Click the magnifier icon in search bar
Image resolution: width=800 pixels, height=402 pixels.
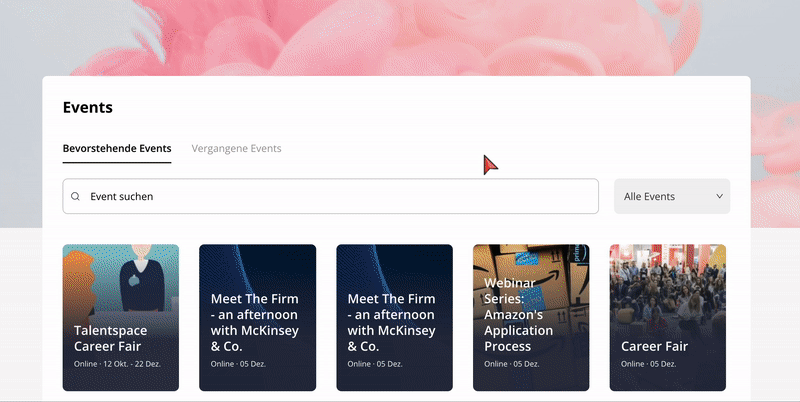click(75, 196)
